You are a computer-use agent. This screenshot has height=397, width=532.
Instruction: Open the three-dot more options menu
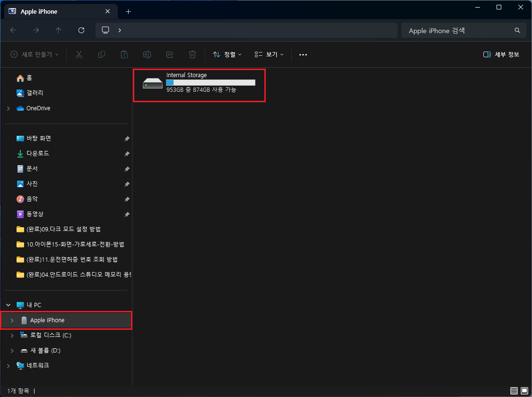303,54
